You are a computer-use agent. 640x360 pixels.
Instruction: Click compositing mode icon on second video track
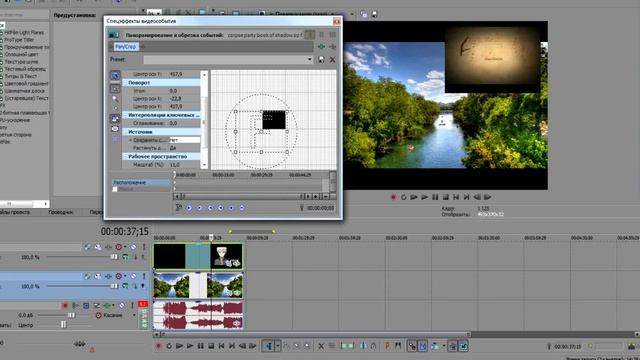click(125, 286)
